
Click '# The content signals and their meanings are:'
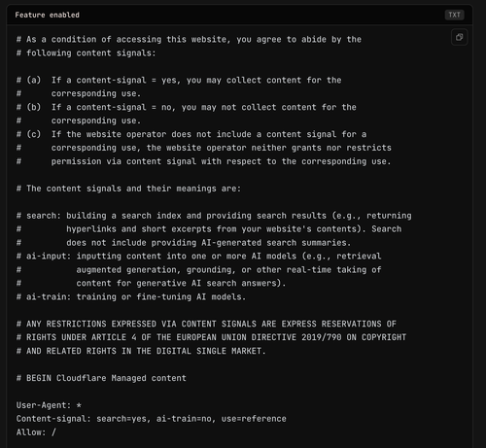pyautogui.click(x=128, y=189)
